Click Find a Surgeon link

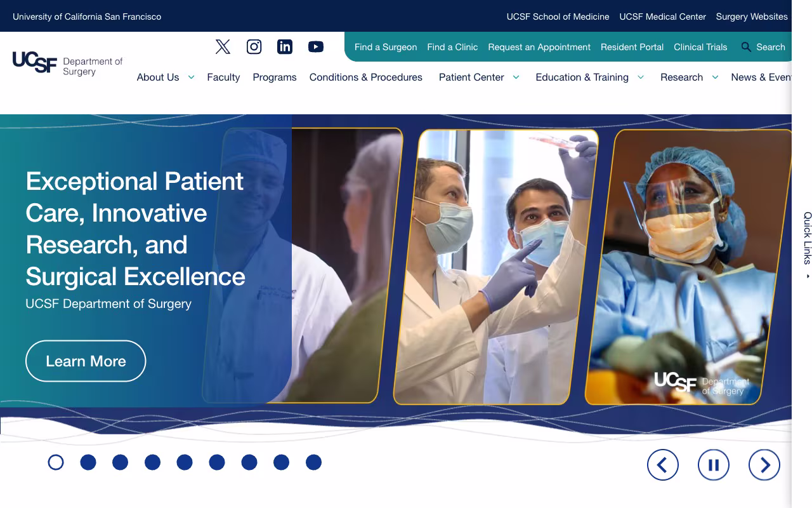point(386,47)
